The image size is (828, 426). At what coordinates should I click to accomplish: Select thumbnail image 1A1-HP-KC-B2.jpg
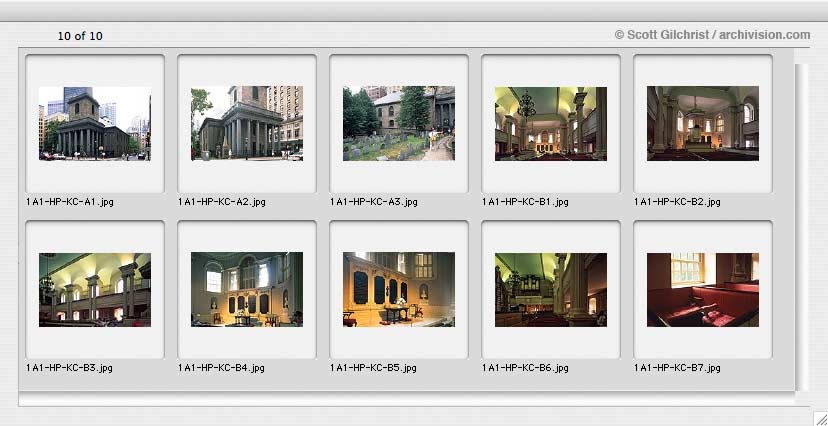tap(703, 124)
